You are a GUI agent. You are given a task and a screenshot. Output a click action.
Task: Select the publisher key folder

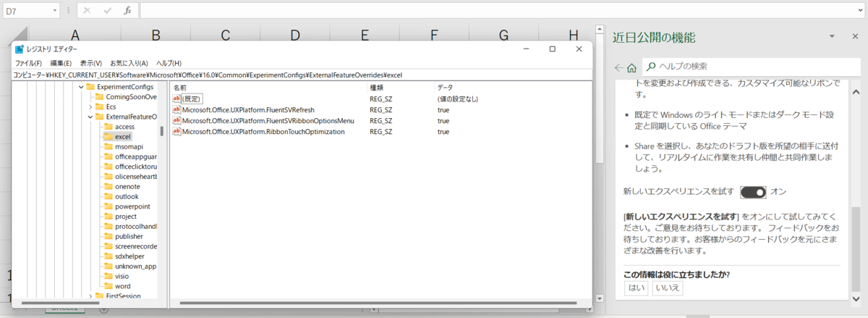tap(123, 236)
